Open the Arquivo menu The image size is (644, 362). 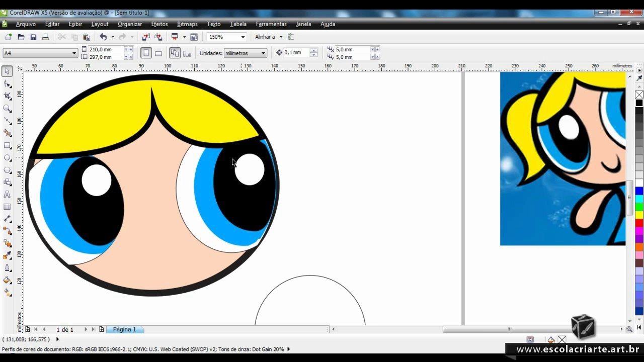[26, 24]
